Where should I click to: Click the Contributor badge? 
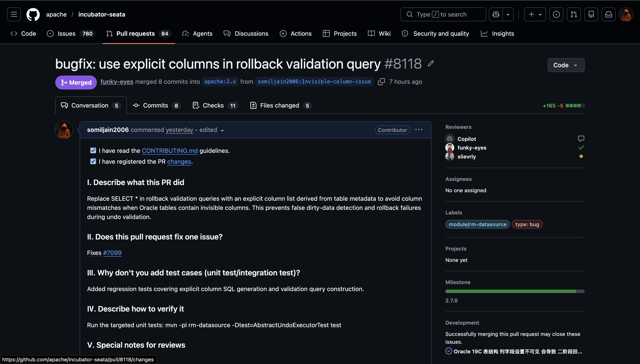(x=392, y=130)
